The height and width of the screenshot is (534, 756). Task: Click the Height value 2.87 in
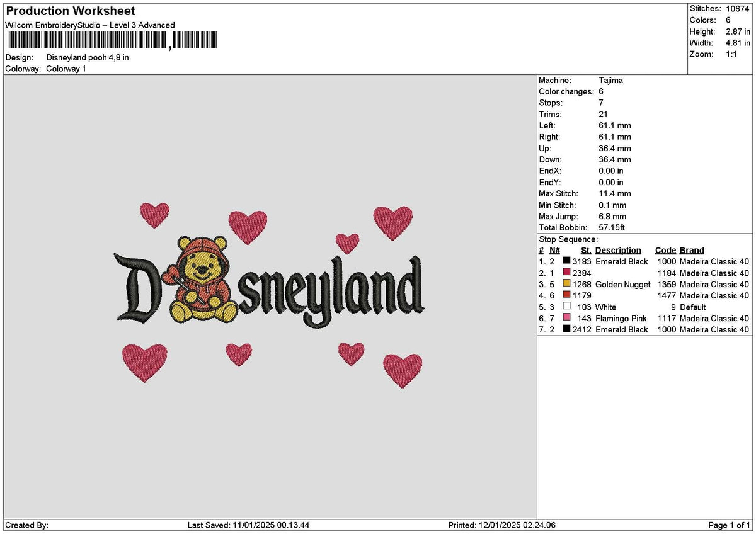click(x=738, y=31)
